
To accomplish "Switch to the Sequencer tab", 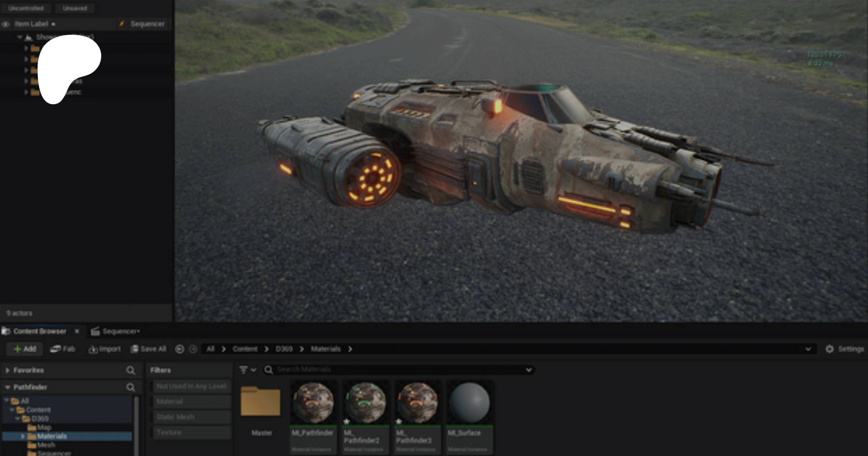I will pyautogui.click(x=116, y=331).
